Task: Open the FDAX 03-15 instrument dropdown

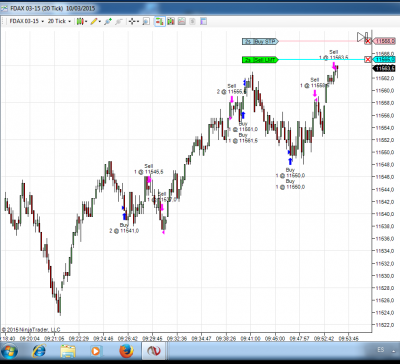Action: click(x=27, y=21)
